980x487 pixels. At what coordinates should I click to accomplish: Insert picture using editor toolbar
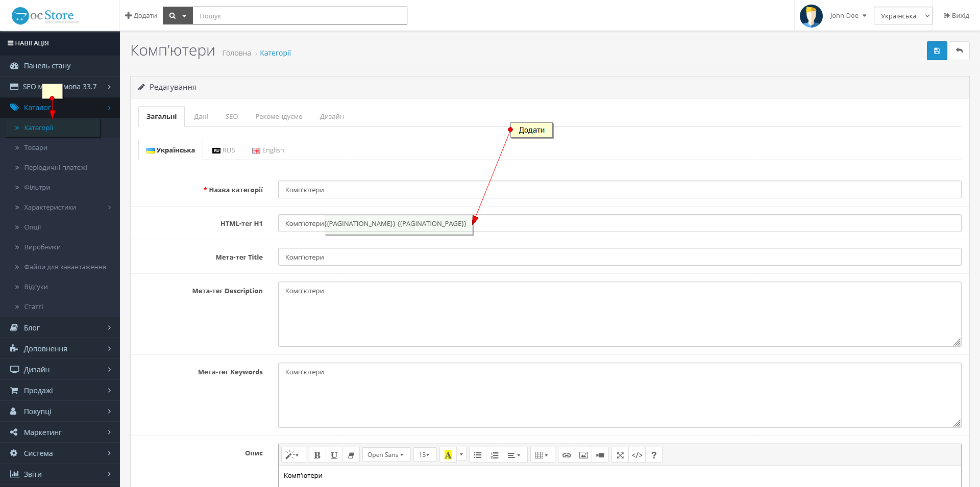(583, 455)
